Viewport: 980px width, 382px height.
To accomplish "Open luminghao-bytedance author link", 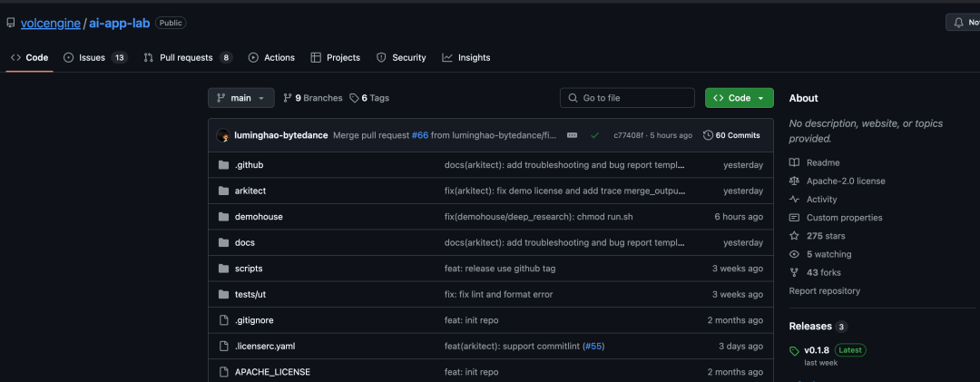I will pyautogui.click(x=280, y=135).
